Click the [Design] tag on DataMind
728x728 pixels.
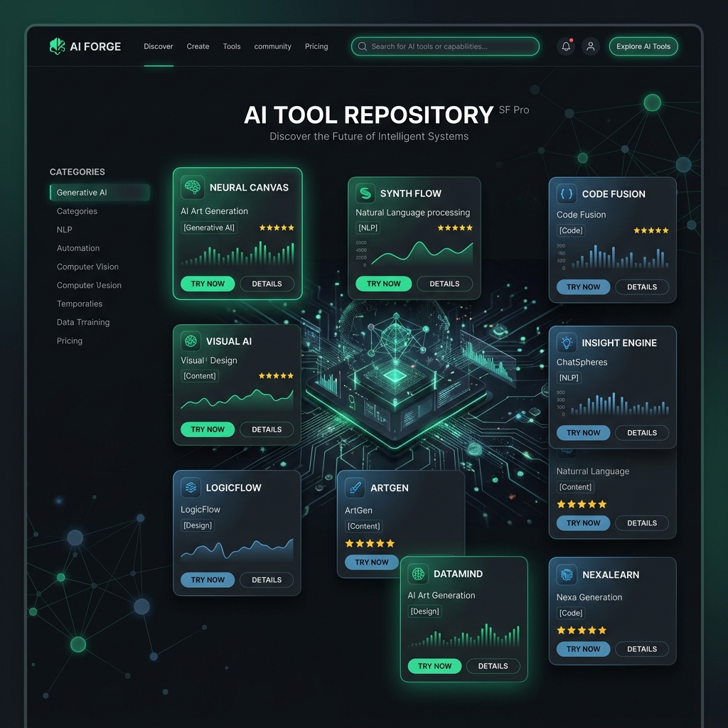point(425,611)
